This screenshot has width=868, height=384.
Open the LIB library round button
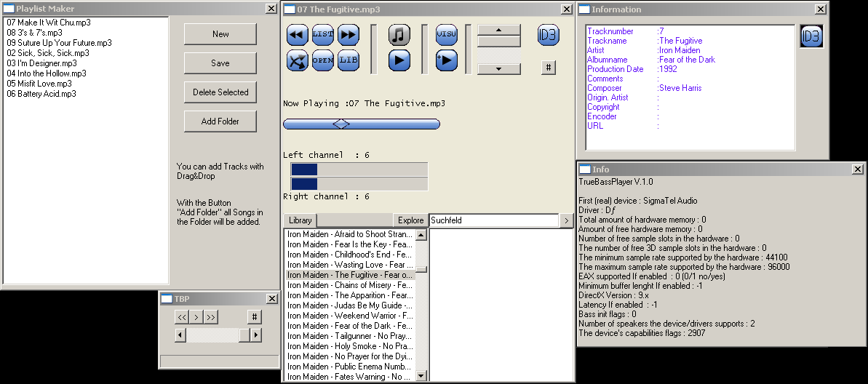click(x=349, y=60)
